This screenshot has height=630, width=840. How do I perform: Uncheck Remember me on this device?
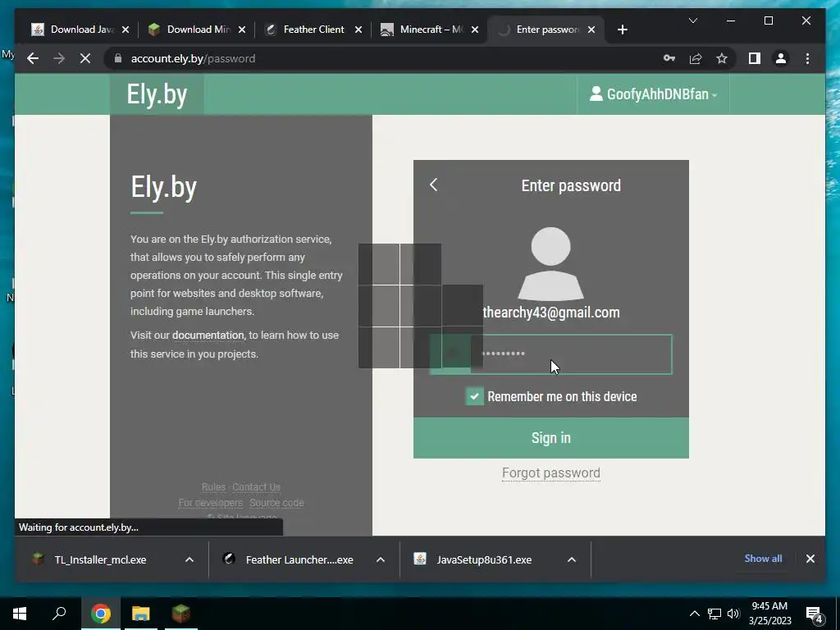(x=474, y=396)
